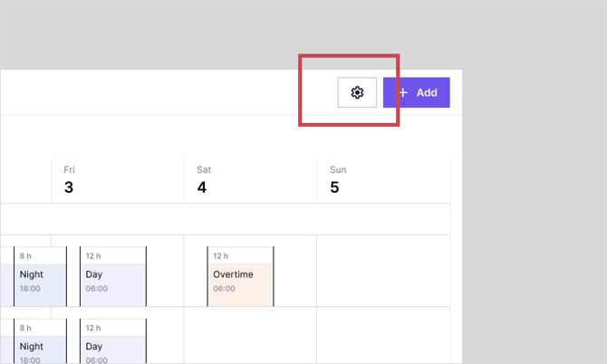Open the first-row Night shift card
Screen dimensions: 607x364
coord(40,281)
